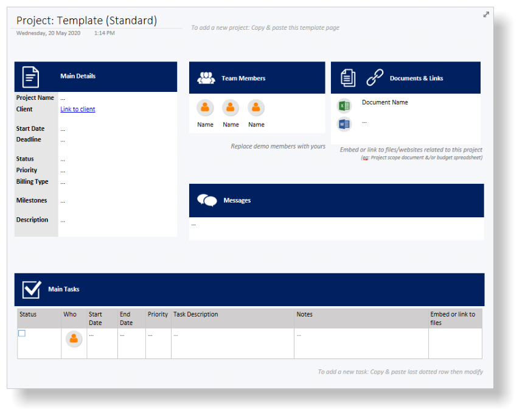This screenshot has width=525, height=420.
Task: Click the Main Details document icon
Action: [30, 77]
